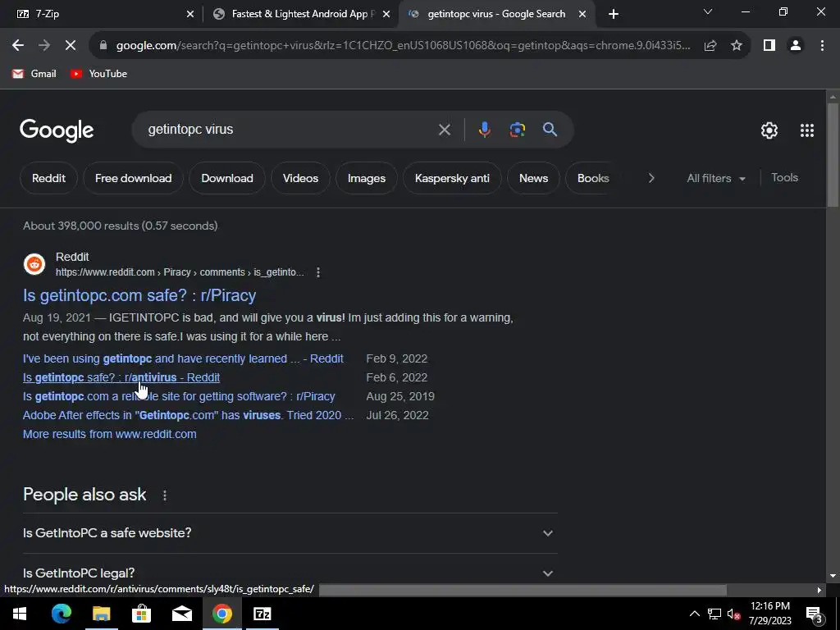The image size is (840, 630).
Task: Bookmark this page with the star icon
Action: (737, 46)
